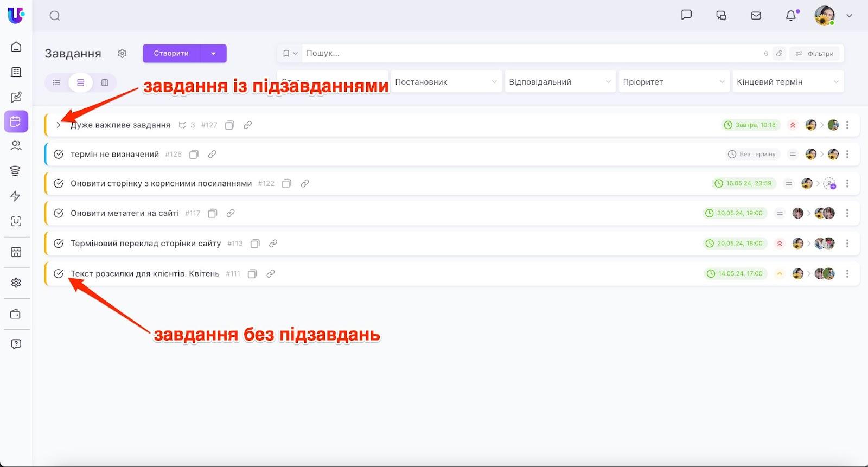
Task: Open the Постановник dropdown
Action: (446, 82)
